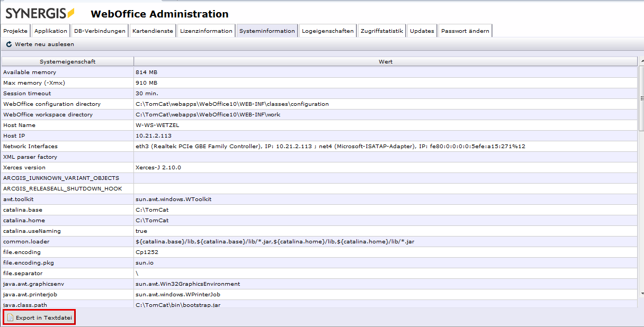Click the Export in Textdatei button
644x327 pixels.
pos(40,317)
